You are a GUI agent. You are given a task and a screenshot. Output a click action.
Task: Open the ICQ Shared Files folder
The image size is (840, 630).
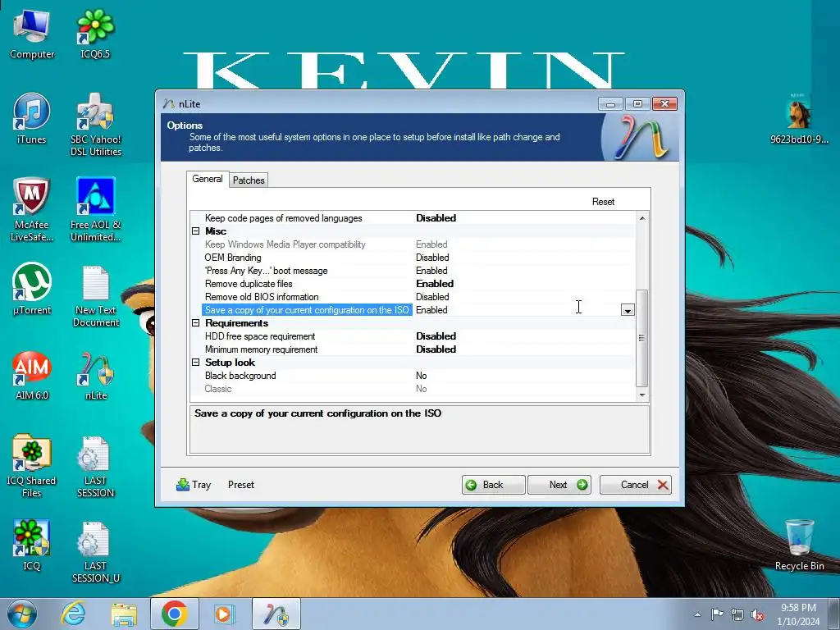(x=32, y=466)
